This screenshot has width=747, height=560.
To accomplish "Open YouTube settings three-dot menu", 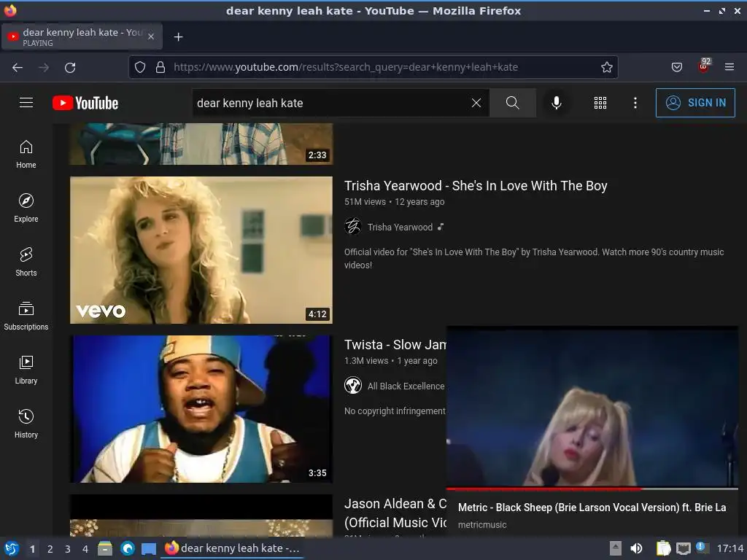I will click(635, 103).
